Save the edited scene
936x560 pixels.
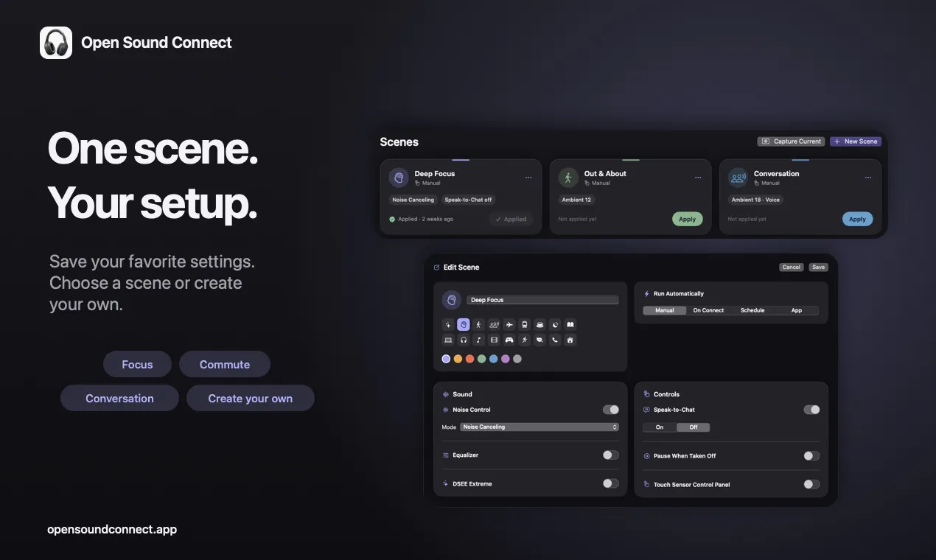(x=818, y=267)
